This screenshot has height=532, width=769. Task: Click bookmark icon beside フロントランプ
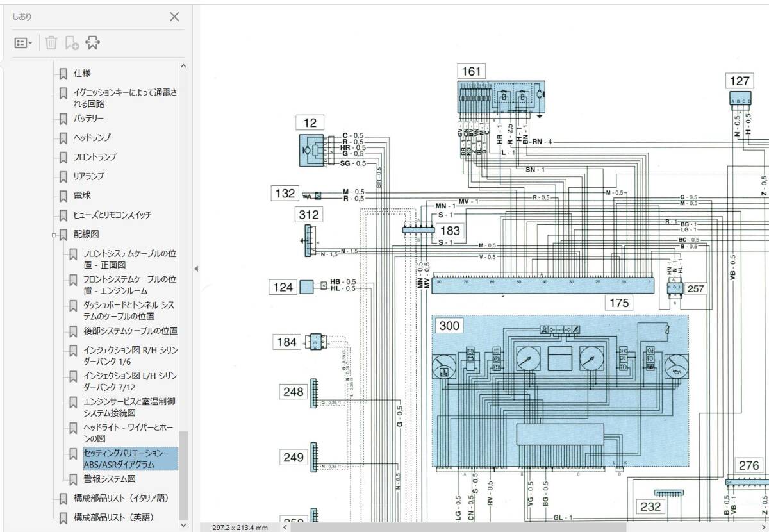(x=63, y=157)
